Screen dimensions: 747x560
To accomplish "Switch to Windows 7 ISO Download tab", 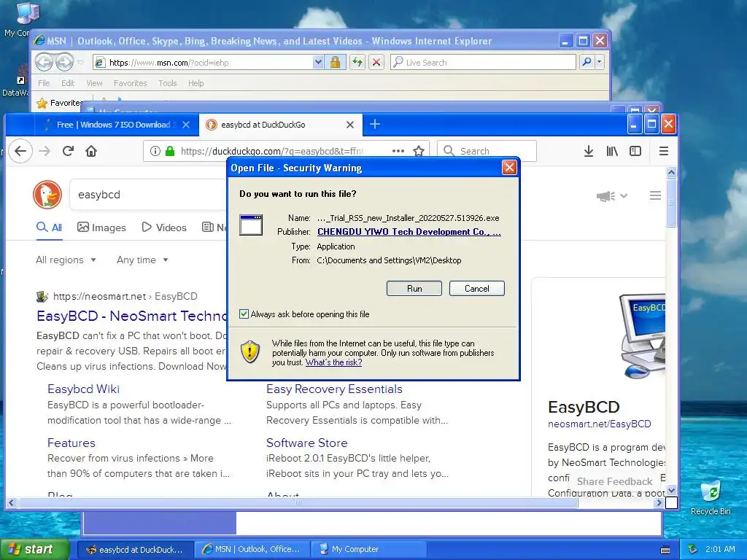I will click(113, 124).
